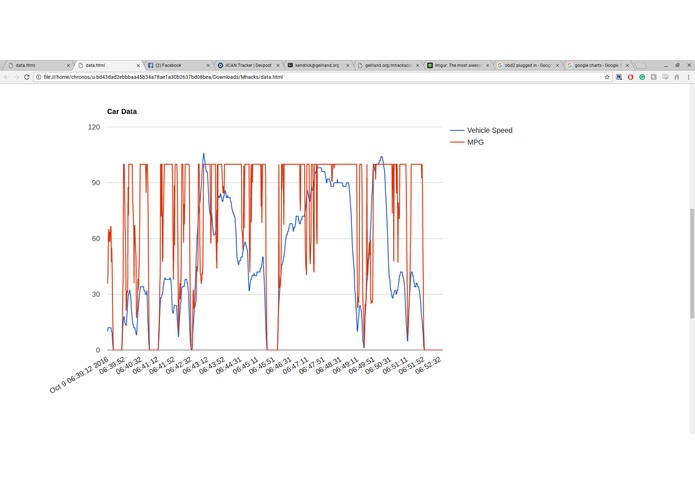Go back using the browser back arrow

pyautogui.click(x=6, y=77)
